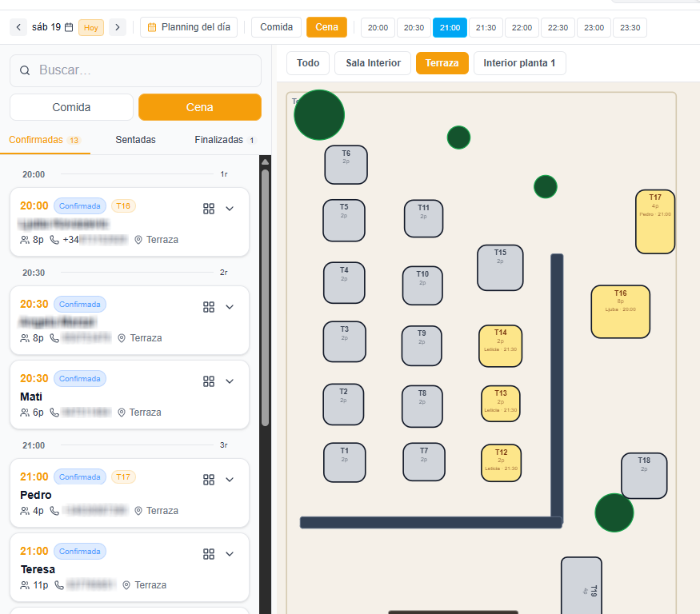Choose the 22:00 time slot
This screenshot has width=700, height=614.
coord(522,28)
